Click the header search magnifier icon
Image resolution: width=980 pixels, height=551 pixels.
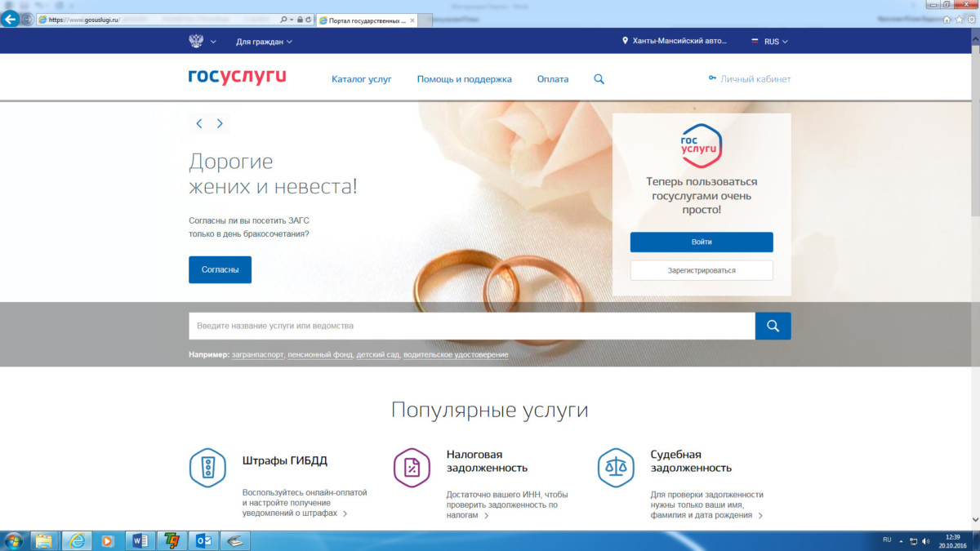pyautogui.click(x=599, y=79)
